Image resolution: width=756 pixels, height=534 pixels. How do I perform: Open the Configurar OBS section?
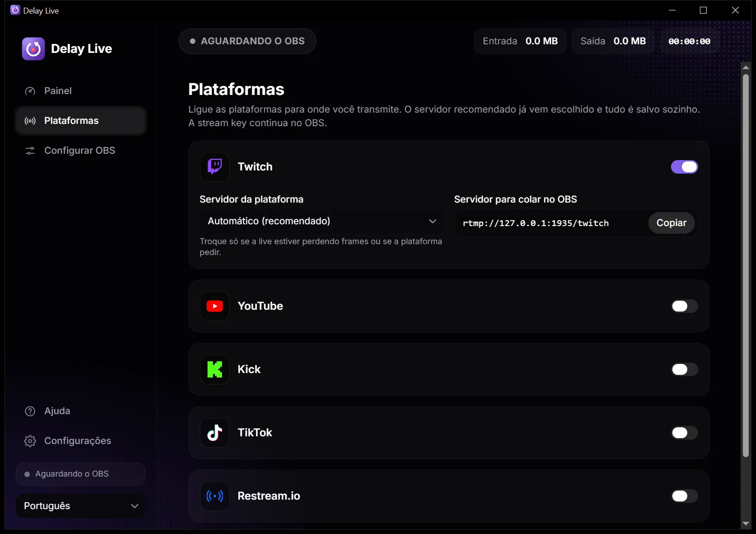tap(80, 151)
